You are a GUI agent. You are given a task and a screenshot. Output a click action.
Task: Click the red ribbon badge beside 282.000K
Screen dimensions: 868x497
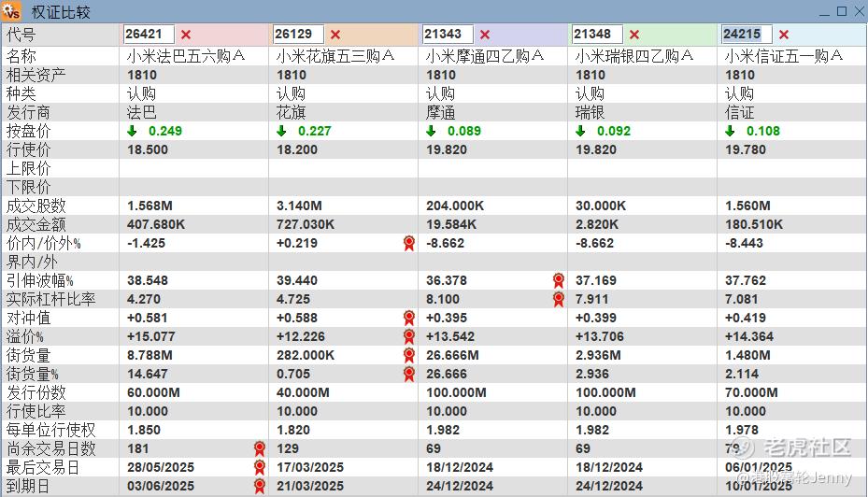[x=409, y=355]
